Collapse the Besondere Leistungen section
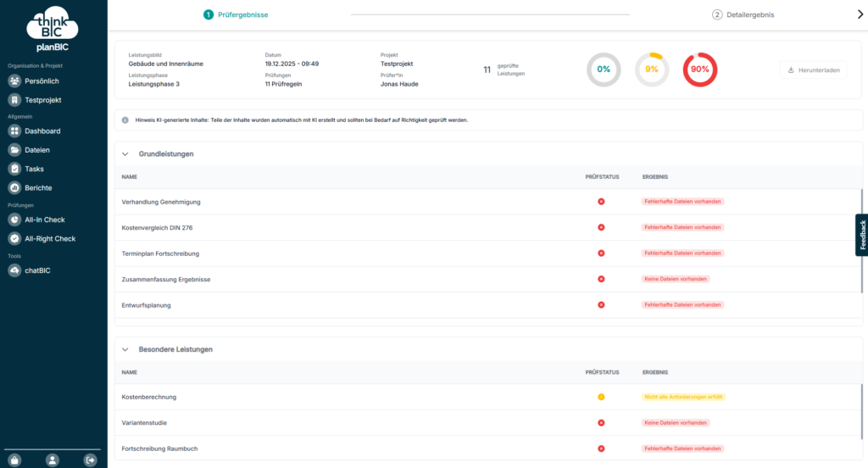 tap(125, 349)
